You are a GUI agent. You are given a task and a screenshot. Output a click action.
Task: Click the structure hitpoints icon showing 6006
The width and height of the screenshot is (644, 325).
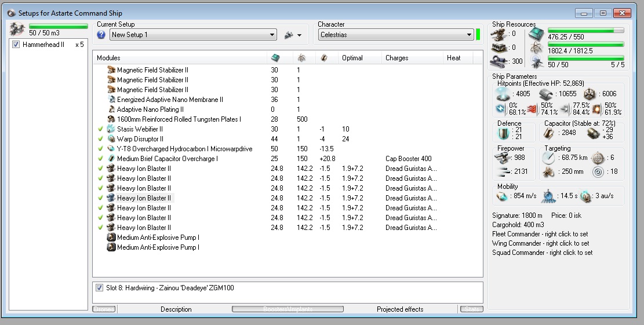click(x=590, y=94)
